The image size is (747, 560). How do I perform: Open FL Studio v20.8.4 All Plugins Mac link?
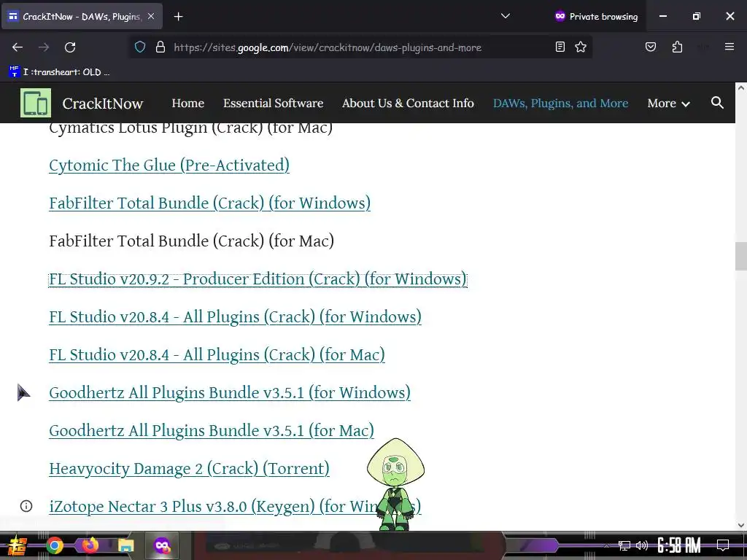pyautogui.click(x=217, y=355)
